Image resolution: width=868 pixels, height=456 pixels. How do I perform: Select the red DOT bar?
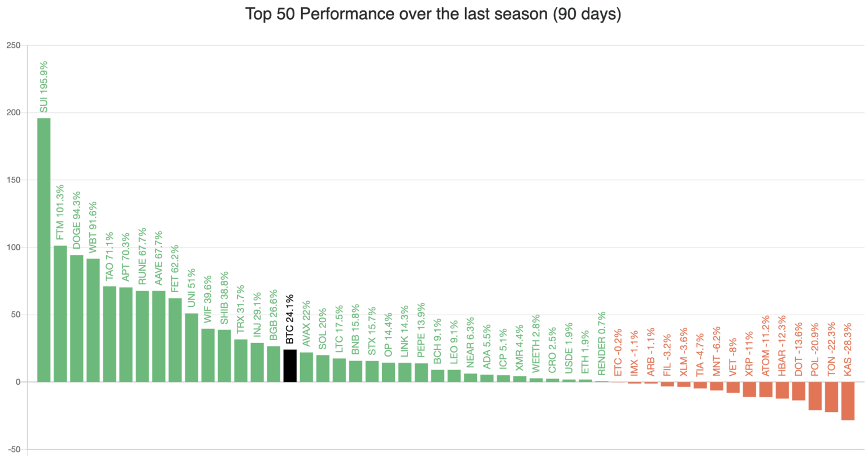798,391
